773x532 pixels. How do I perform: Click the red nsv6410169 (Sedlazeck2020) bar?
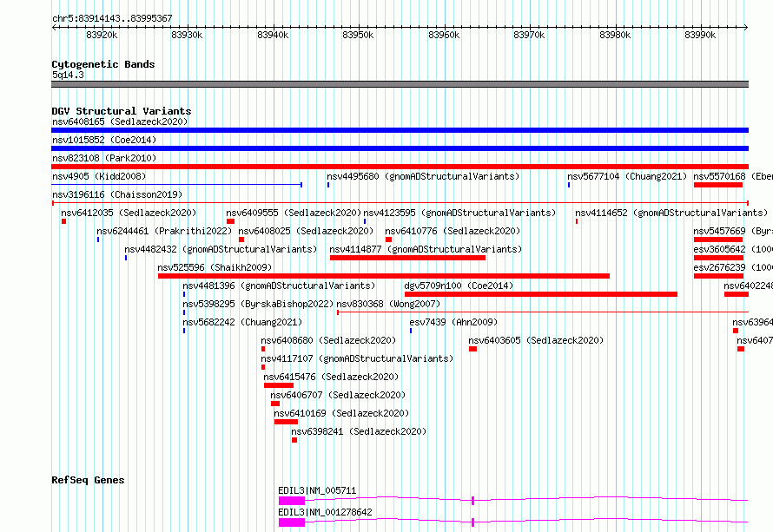click(x=286, y=422)
